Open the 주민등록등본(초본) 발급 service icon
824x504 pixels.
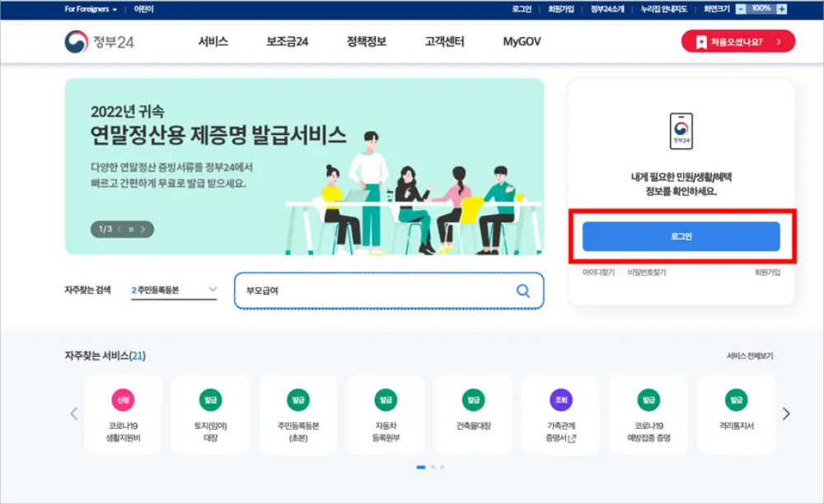point(297,414)
